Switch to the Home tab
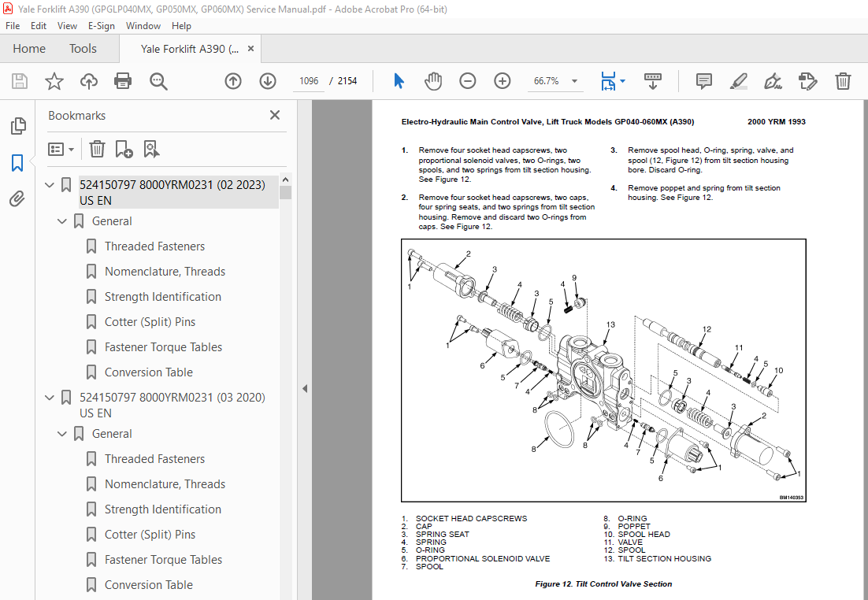 pyautogui.click(x=29, y=49)
